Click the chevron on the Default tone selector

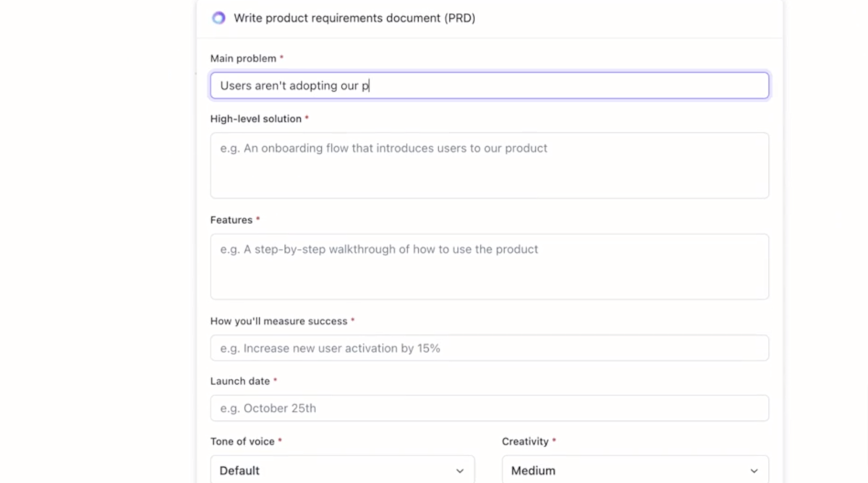pyautogui.click(x=460, y=470)
